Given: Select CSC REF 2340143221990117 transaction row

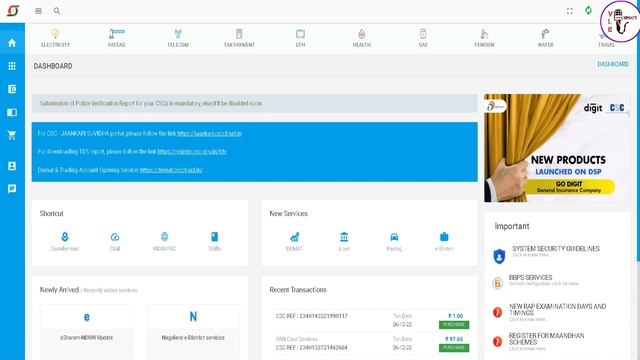Looking at the screenshot, I should pyautogui.click(x=369, y=320).
